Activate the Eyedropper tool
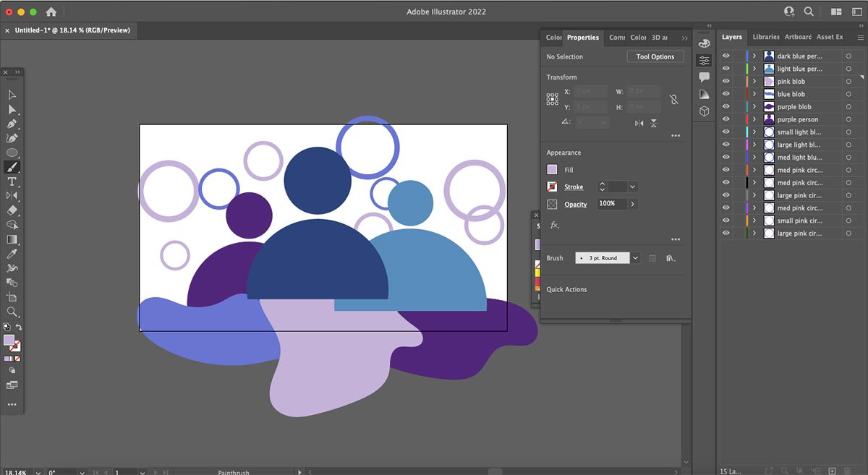Viewport: 868px width, 475px height. click(12, 254)
